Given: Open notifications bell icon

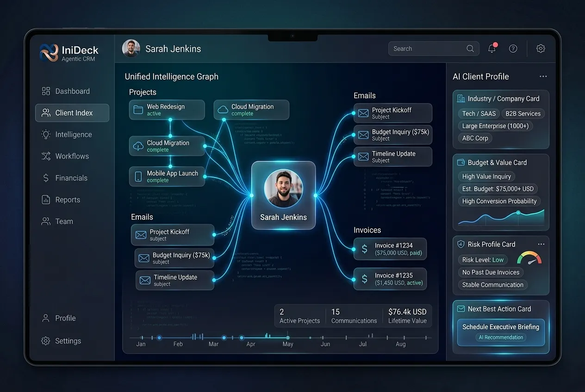Looking at the screenshot, I should pos(492,48).
